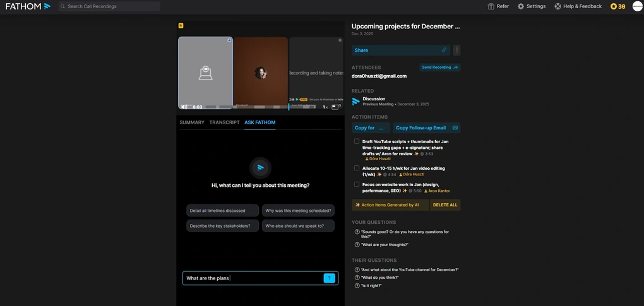Check the Draft YouTube scripts action item

point(357,141)
